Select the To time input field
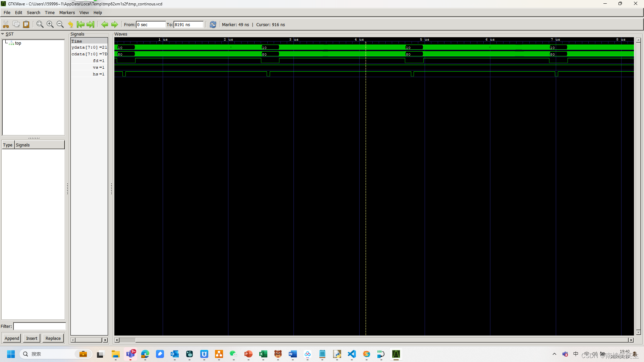 [189, 24]
